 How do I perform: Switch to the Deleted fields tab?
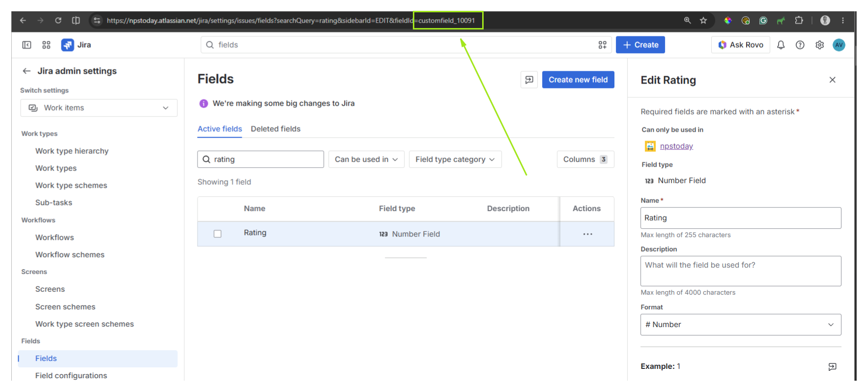tap(275, 129)
